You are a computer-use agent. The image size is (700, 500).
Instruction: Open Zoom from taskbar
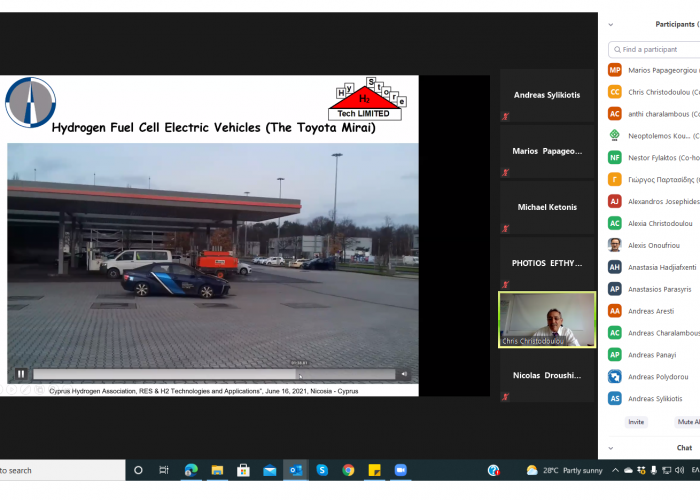pyautogui.click(x=401, y=470)
